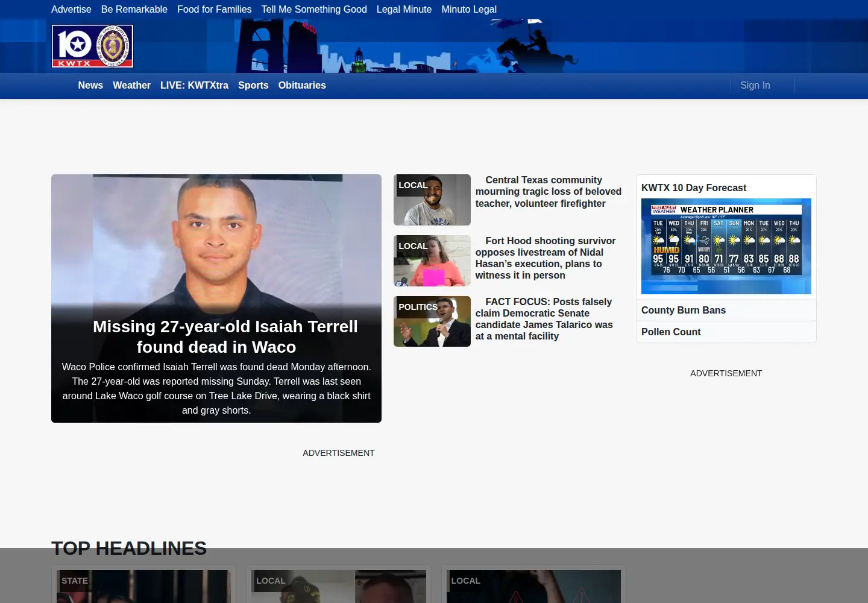View the Weather Planner forecast image
This screenshot has height=603, width=868.
click(x=726, y=246)
